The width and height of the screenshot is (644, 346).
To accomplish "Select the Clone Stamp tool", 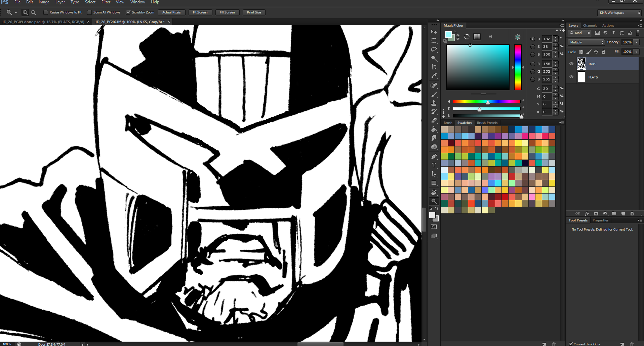I will coord(434,103).
